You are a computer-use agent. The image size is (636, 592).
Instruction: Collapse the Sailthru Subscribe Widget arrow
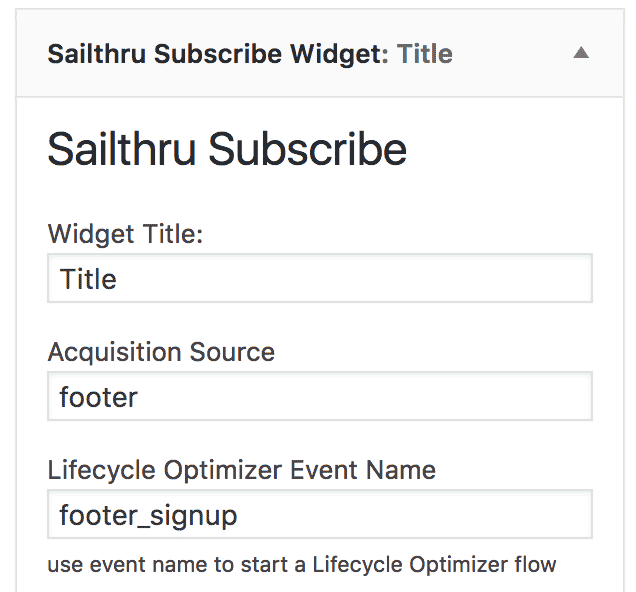[x=581, y=54]
